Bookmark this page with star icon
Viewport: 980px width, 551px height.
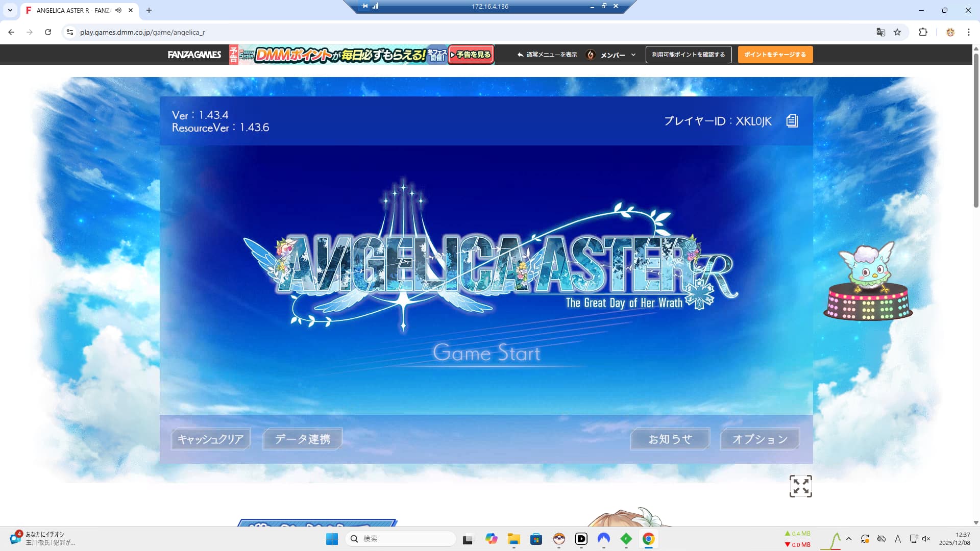897,32
